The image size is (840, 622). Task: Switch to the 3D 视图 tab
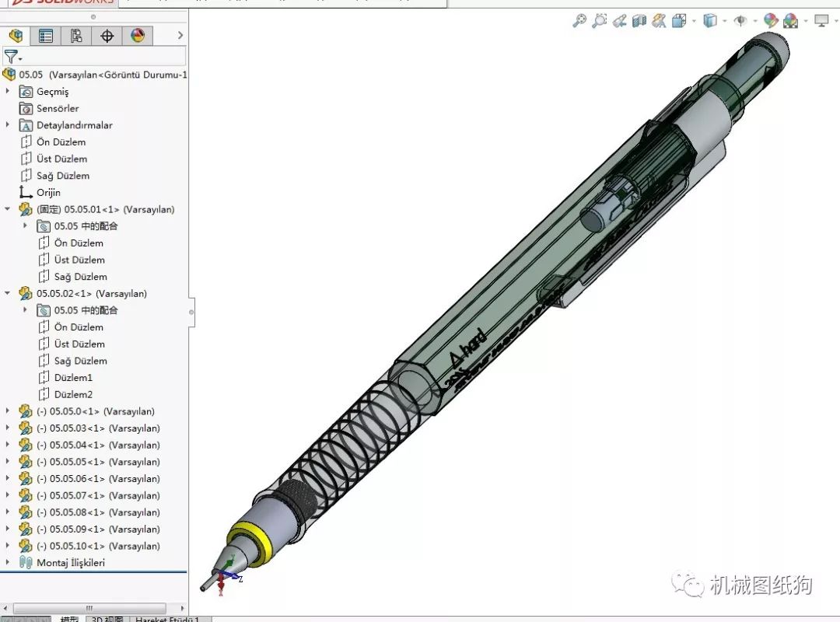coord(107,619)
